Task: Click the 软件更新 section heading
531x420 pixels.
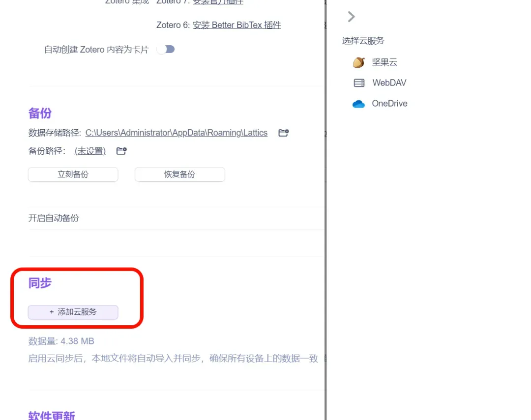Action: point(52,415)
